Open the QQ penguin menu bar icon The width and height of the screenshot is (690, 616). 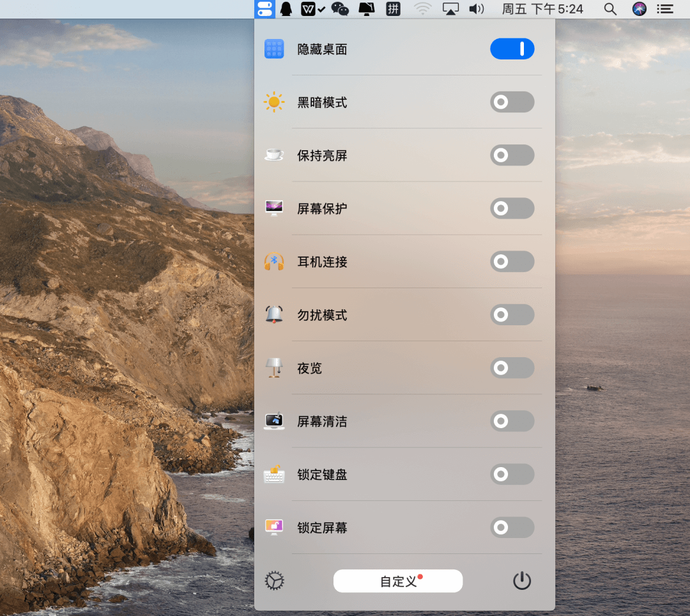286,9
